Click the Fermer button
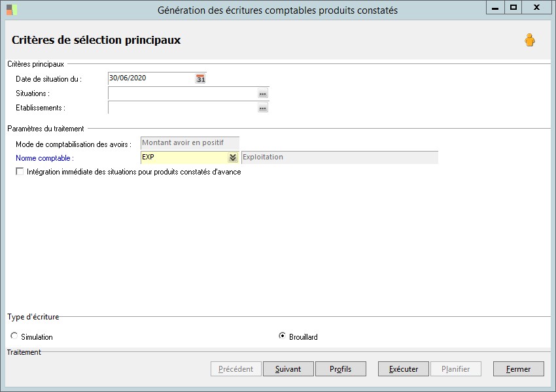 (x=518, y=369)
